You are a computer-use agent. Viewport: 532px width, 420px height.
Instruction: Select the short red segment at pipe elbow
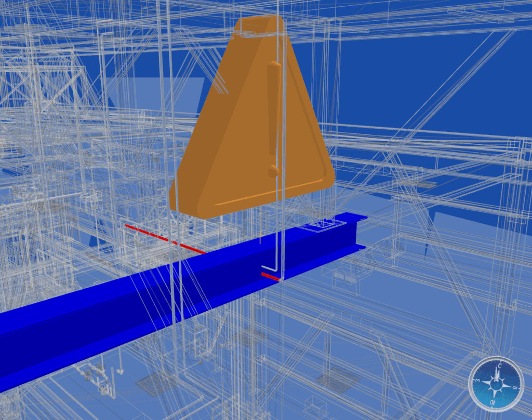tap(270, 276)
